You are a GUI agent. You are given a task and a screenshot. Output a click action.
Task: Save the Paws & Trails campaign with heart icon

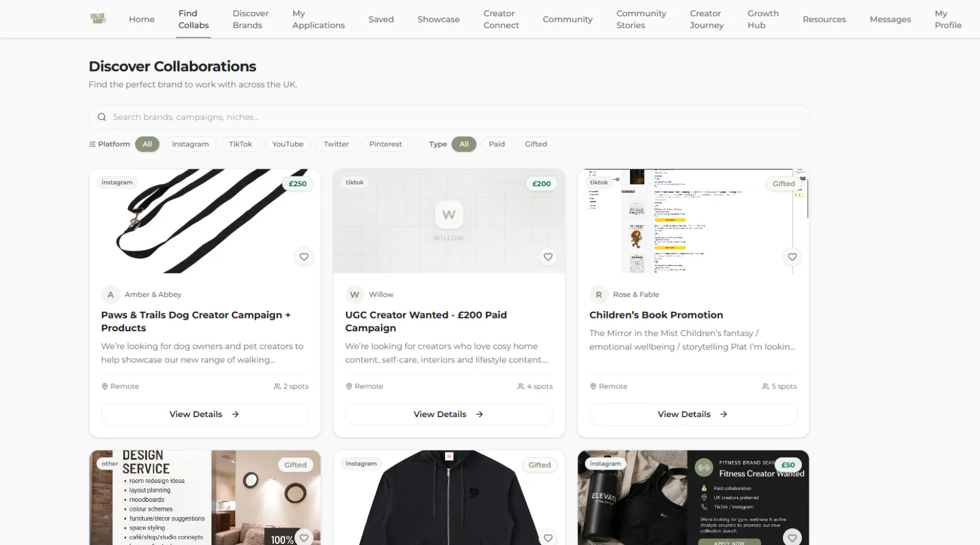pyautogui.click(x=304, y=257)
